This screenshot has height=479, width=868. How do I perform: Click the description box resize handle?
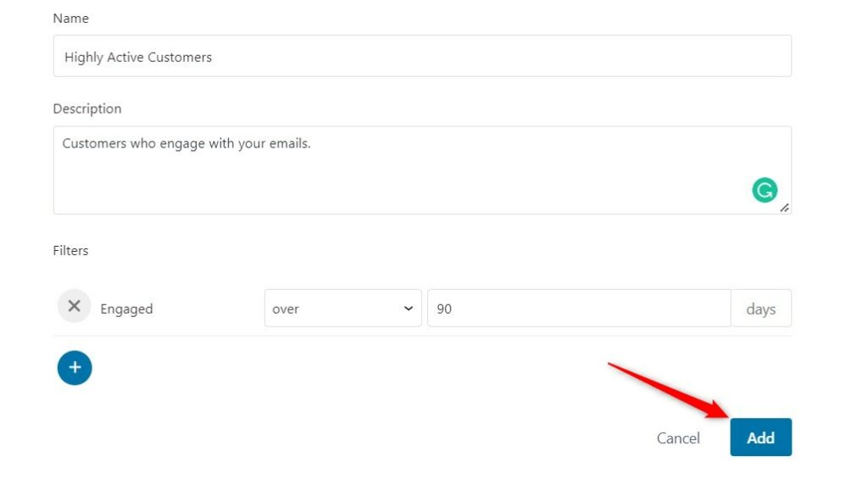tap(784, 208)
